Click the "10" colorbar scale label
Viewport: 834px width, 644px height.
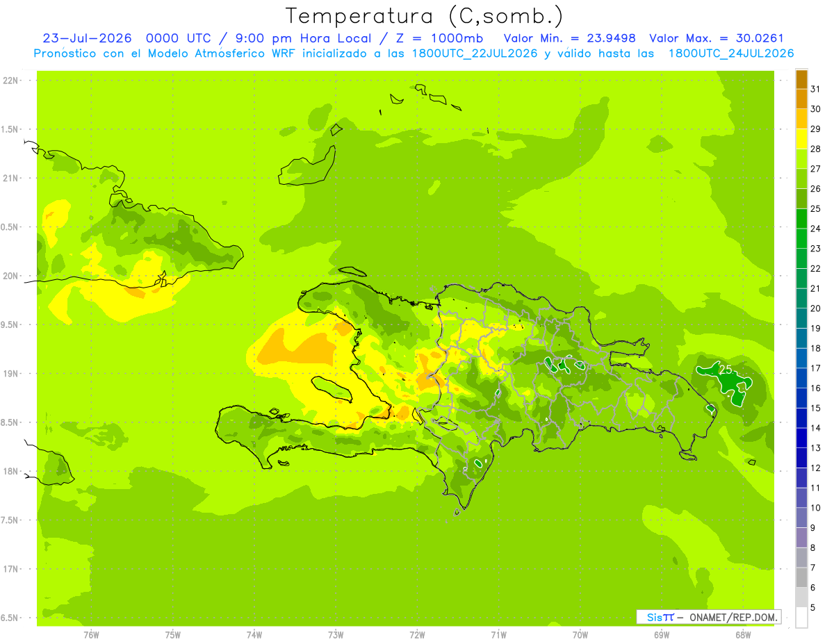coord(816,508)
